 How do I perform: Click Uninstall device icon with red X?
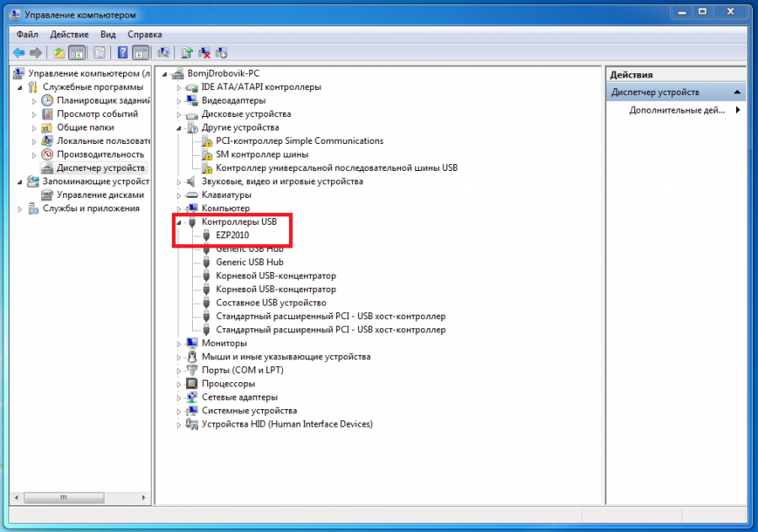click(x=205, y=53)
